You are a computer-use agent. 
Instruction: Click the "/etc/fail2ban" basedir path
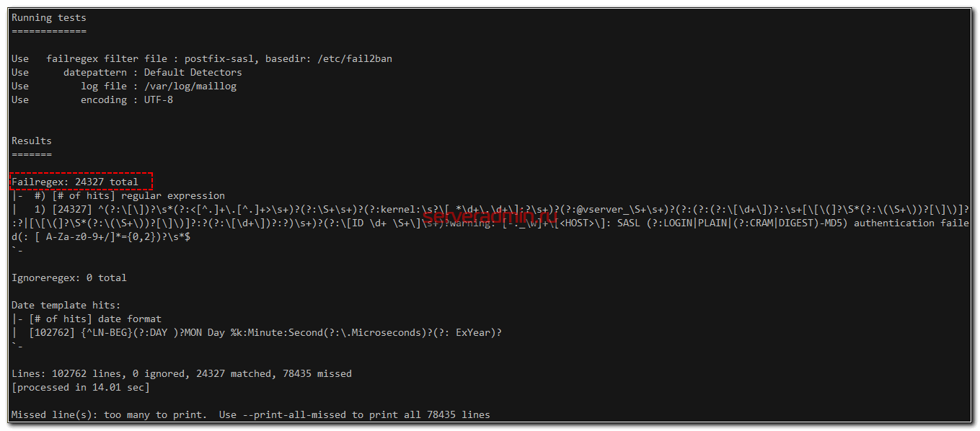point(354,58)
